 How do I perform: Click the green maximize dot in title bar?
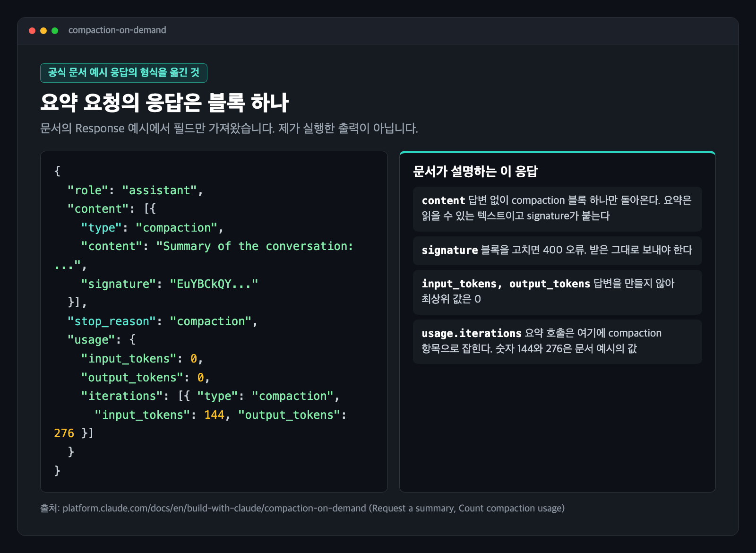click(55, 31)
